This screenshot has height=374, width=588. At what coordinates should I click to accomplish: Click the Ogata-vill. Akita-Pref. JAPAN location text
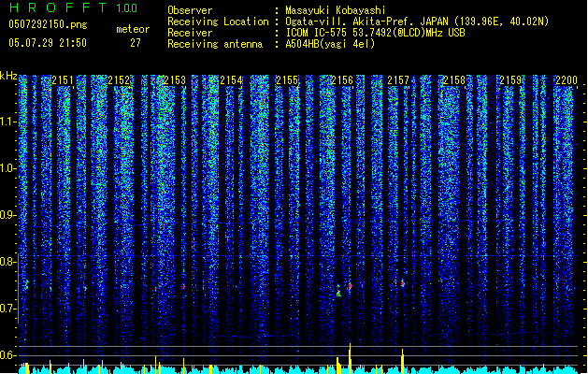[417, 22]
